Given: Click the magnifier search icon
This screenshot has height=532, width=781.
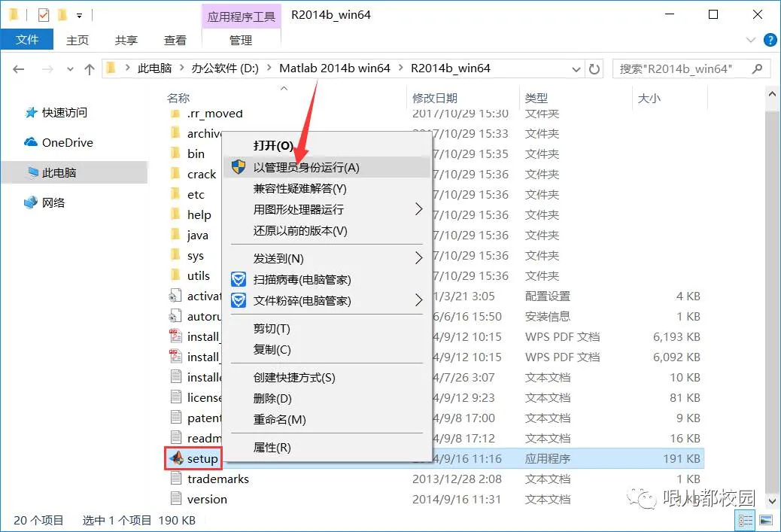Looking at the screenshot, I should [x=757, y=68].
